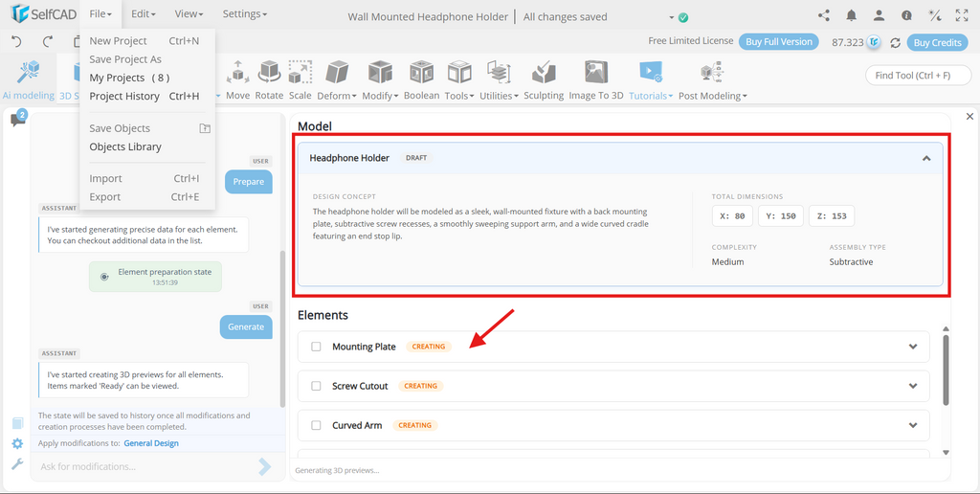Click the share icon in header
This screenshot has width=980, height=494.
[824, 15]
